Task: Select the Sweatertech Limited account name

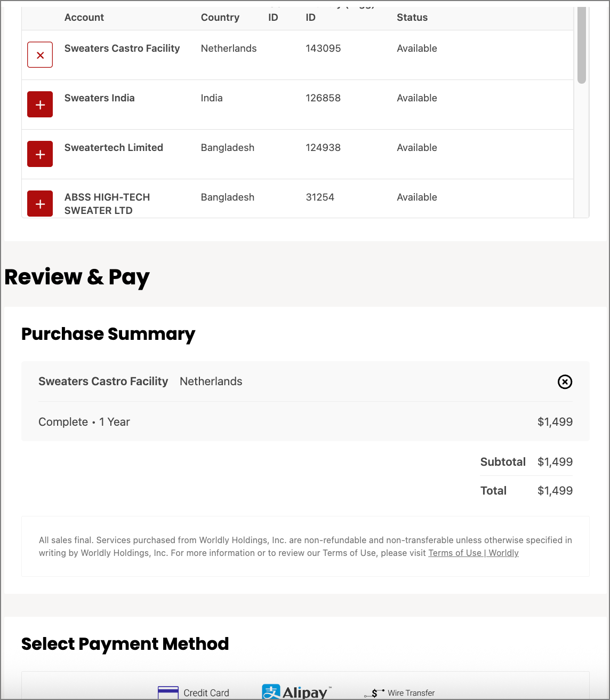Action: [x=114, y=148]
